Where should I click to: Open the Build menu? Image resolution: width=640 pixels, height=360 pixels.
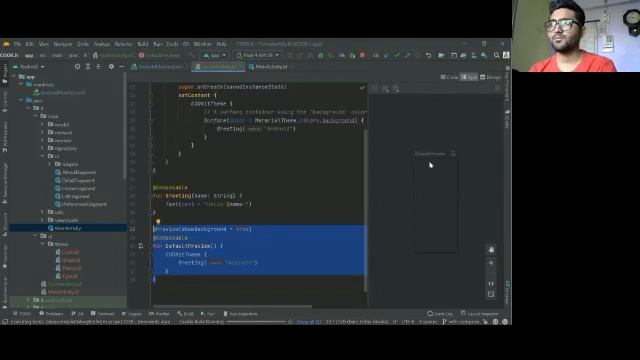143,44
